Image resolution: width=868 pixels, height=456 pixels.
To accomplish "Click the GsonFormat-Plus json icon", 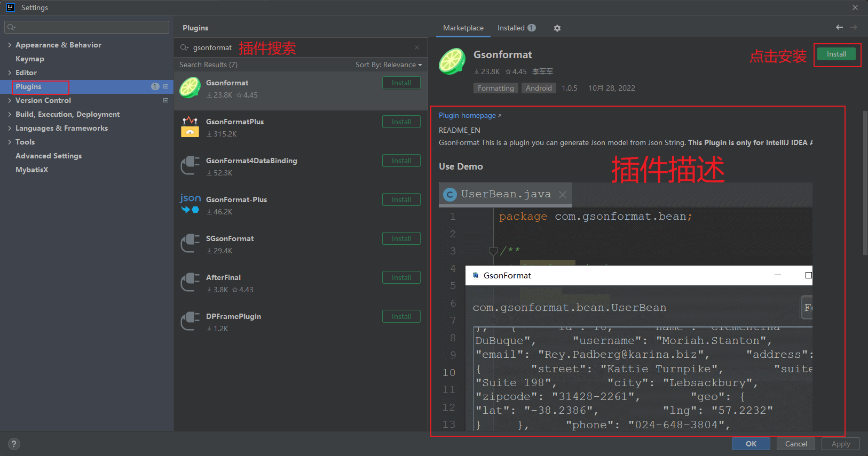I will tap(190, 204).
